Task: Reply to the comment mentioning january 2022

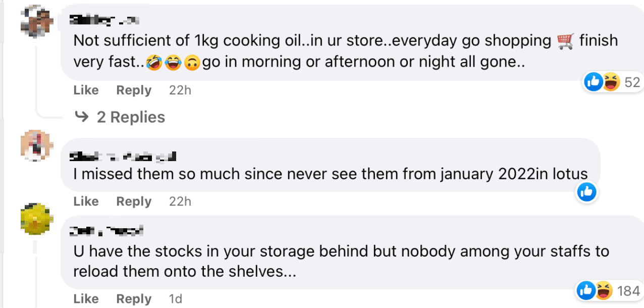Action: point(133,201)
